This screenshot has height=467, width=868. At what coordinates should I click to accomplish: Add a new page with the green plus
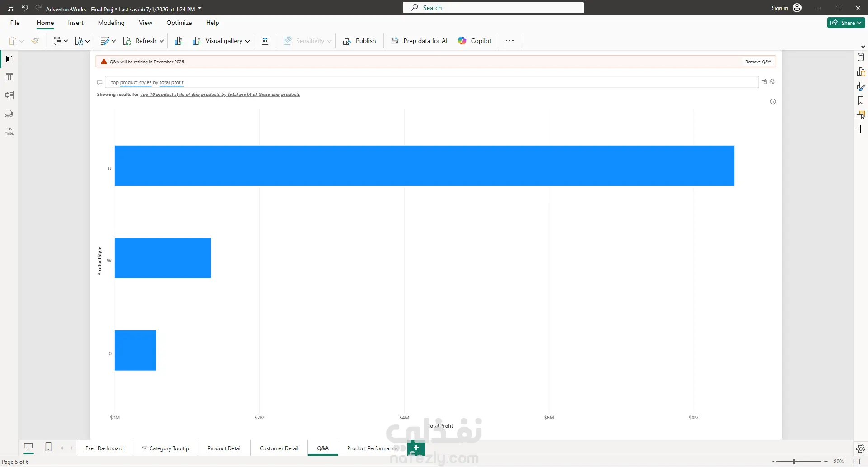416,448
